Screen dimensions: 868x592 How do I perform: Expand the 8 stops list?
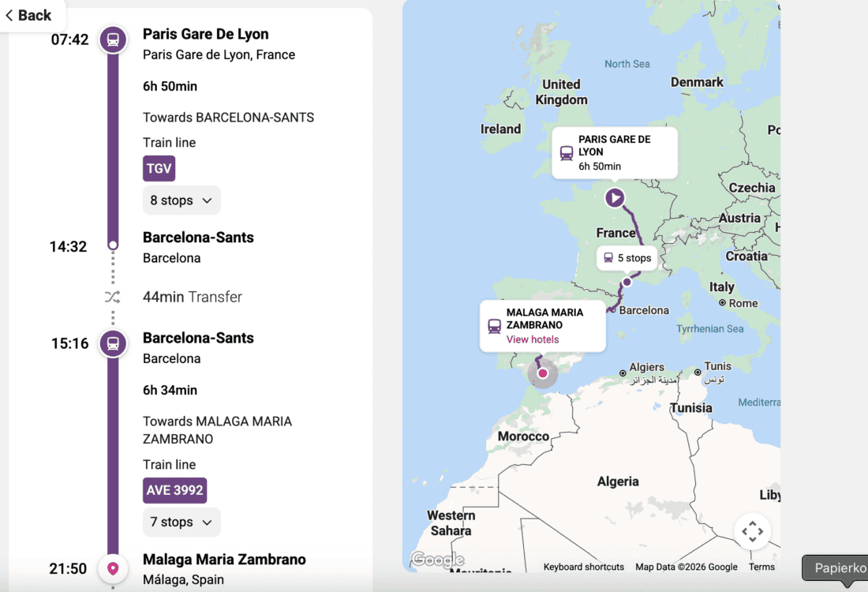click(x=181, y=200)
